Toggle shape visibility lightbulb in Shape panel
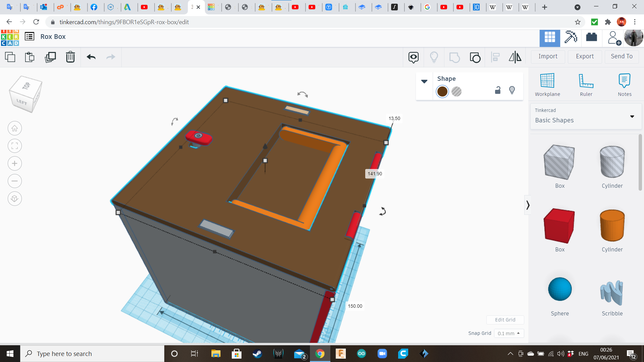The image size is (644, 362). 512,90
